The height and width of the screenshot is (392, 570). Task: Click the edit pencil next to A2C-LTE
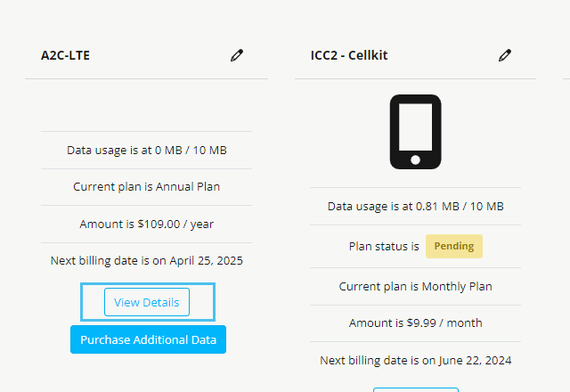[x=236, y=55]
